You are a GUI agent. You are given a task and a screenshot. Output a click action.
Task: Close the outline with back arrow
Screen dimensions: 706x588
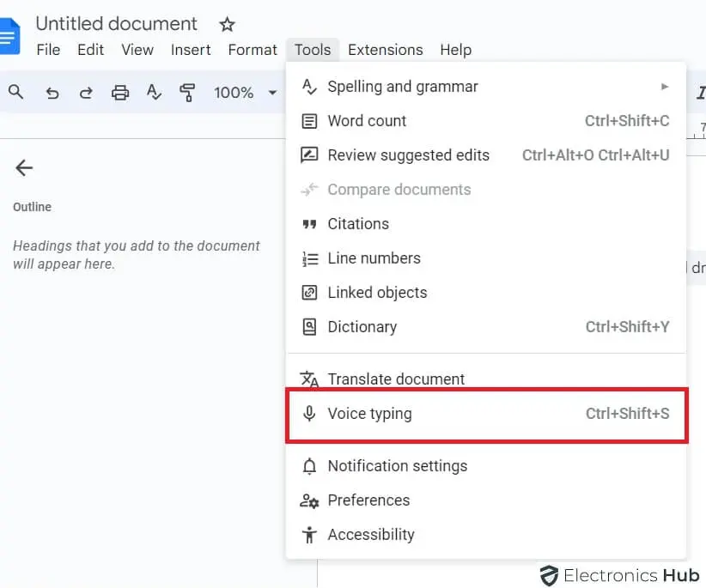(24, 167)
